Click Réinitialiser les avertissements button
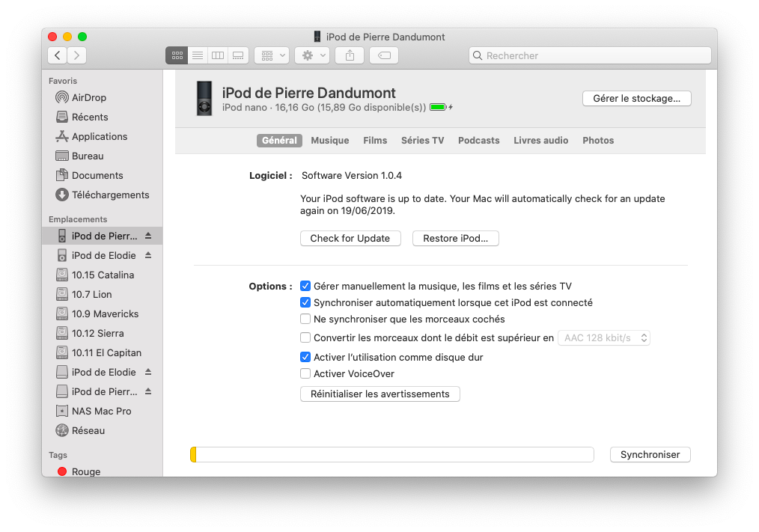The height and width of the screenshot is (532, 759). click(380, 394)
